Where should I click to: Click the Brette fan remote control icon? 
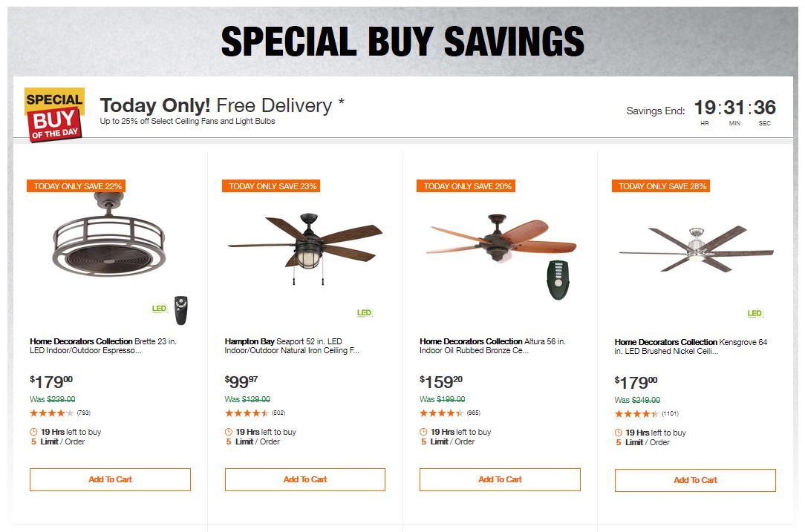(180, 310)
